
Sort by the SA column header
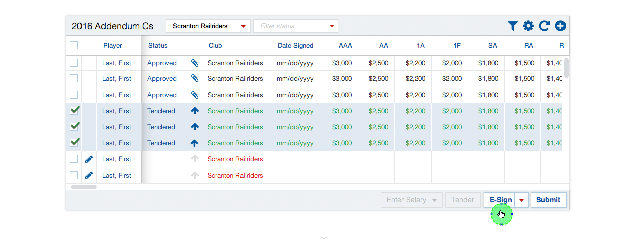pyautogui.click(x=493, y=46)
